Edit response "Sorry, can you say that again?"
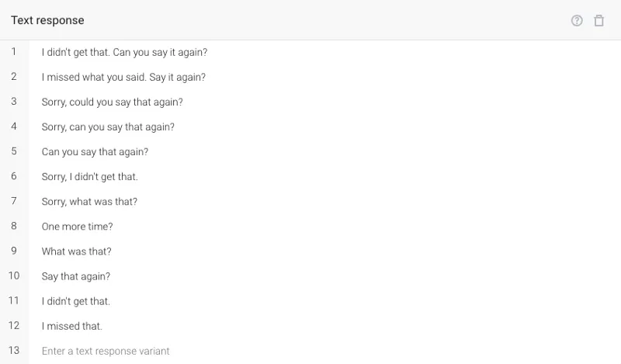The width and height of the screenshot is (621, 364). (108, 127)
